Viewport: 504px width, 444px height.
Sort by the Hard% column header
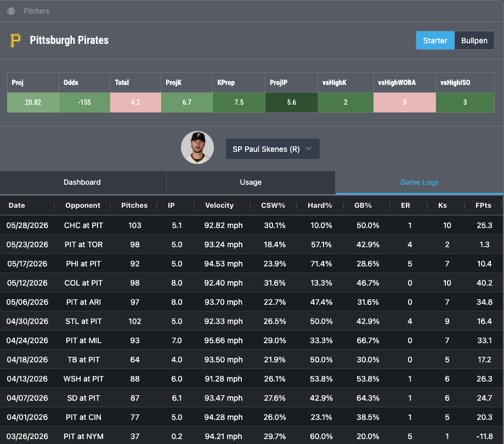(320, 206)
